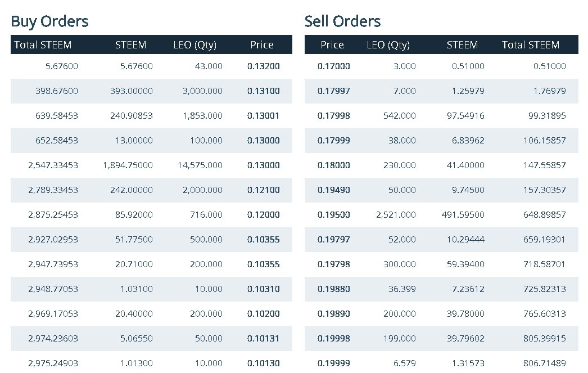Select buy price 0.10131

click(263, 339)
